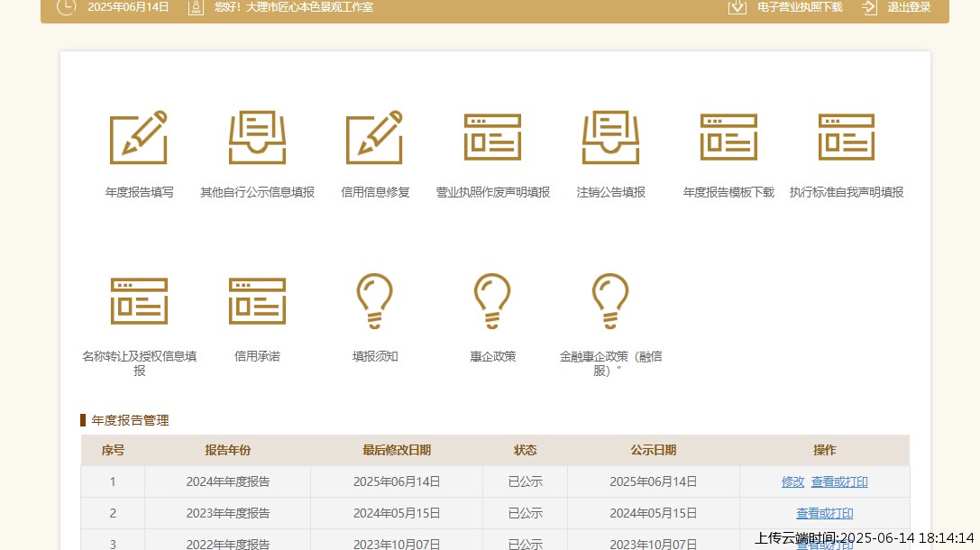
Task: Click the 年度报告管理 section heading
Action: click(130, 420)
